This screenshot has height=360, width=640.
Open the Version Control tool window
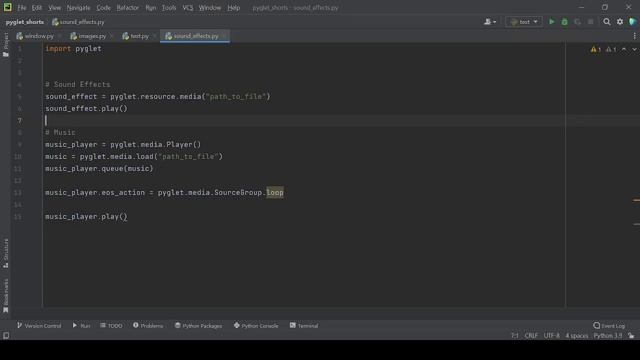click(x=39, y=326)
